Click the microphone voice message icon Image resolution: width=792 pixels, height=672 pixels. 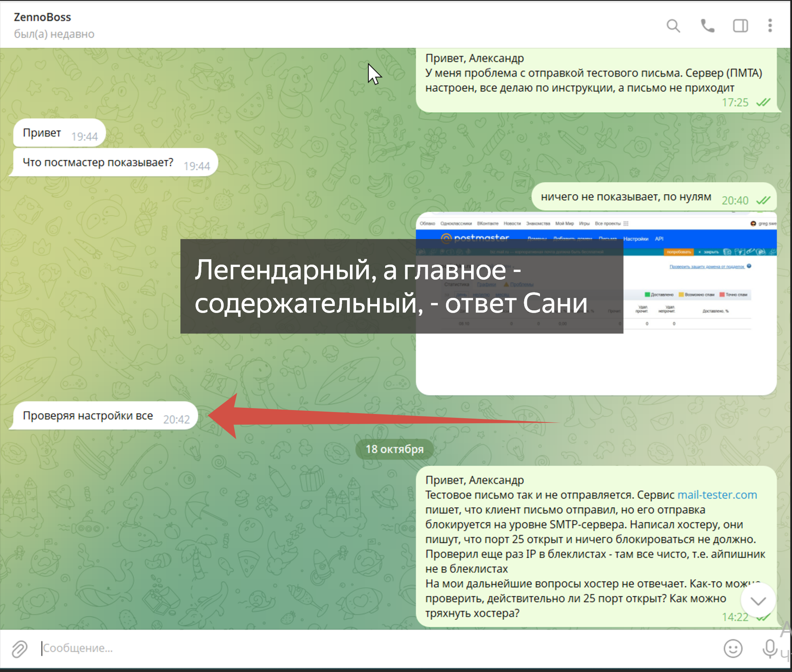tap(770, 648)
